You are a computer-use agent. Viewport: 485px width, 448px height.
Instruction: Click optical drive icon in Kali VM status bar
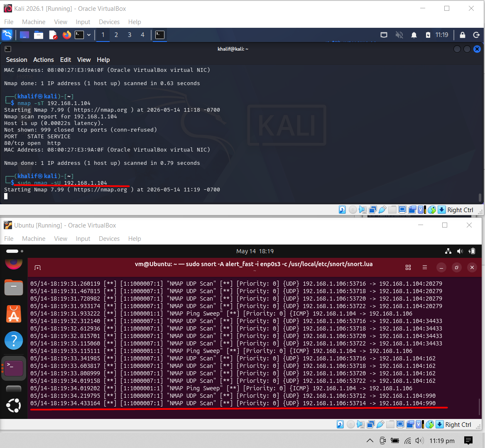tap(353, 210)
